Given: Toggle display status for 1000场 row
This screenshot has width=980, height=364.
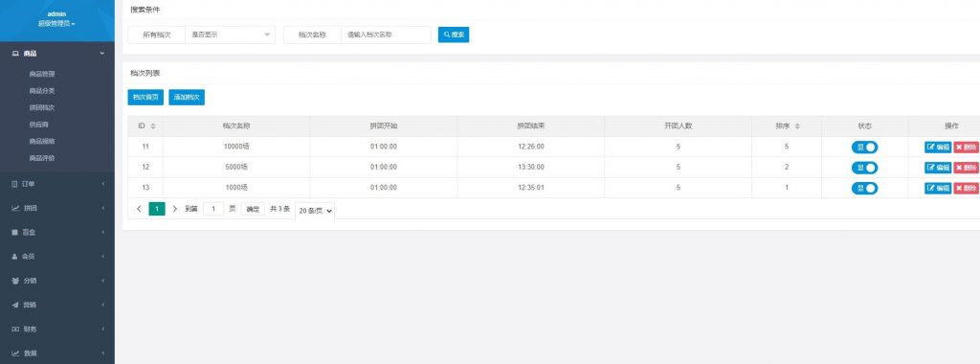Looking at the screenshot, I should tap(864, 189).
